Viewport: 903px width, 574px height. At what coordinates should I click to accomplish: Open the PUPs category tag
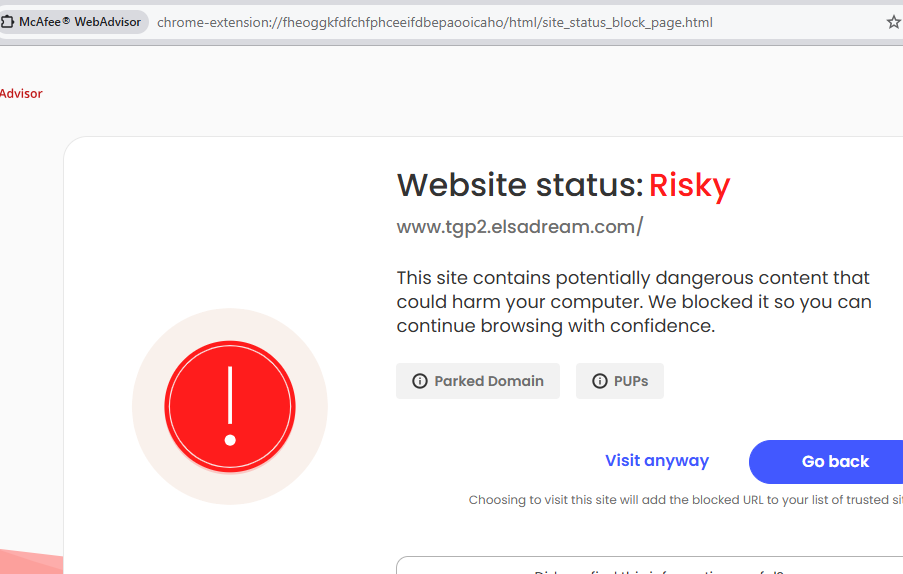tap(620, 381)
